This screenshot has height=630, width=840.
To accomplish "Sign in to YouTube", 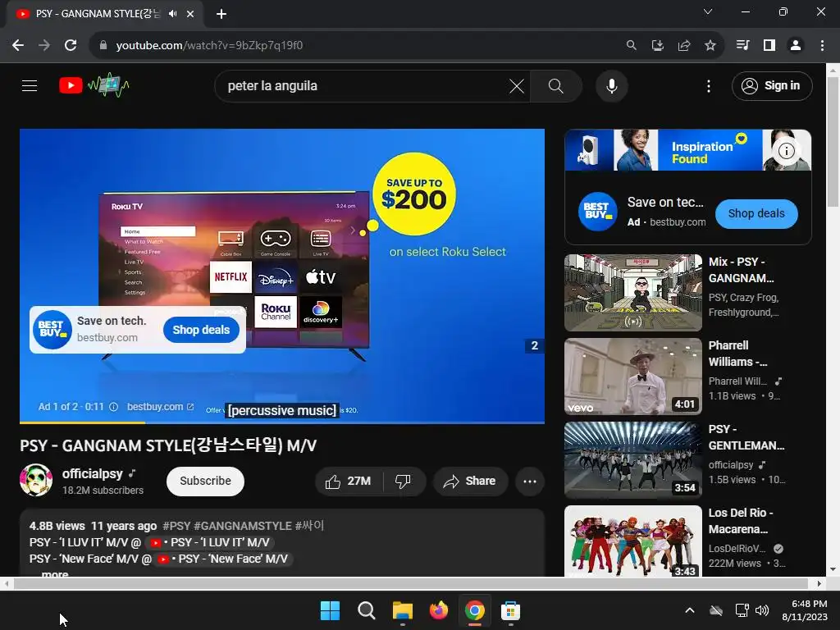I will [x=771, y=85].
